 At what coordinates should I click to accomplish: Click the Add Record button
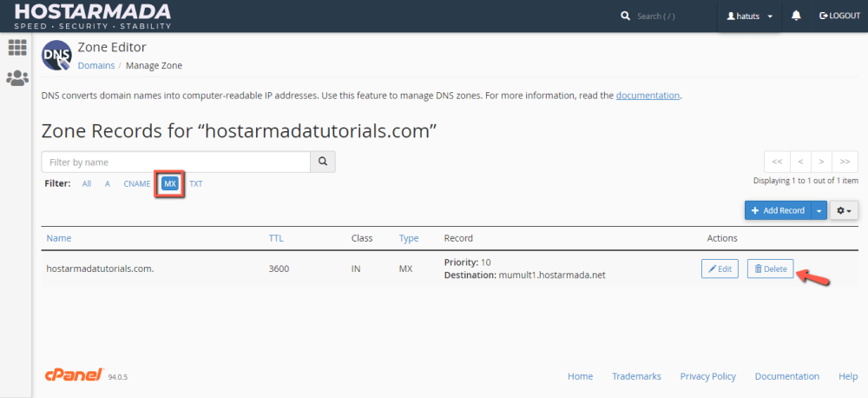click(778, 210)
